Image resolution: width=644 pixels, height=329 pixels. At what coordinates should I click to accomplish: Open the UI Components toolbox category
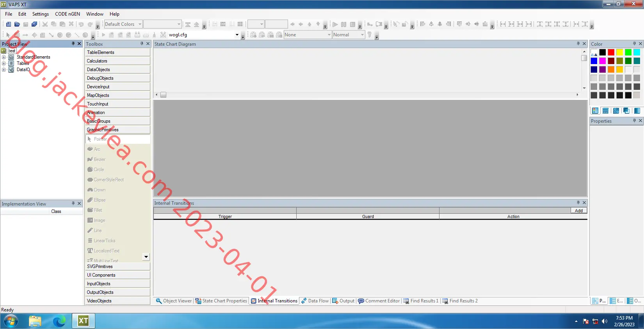pos(118,275)
